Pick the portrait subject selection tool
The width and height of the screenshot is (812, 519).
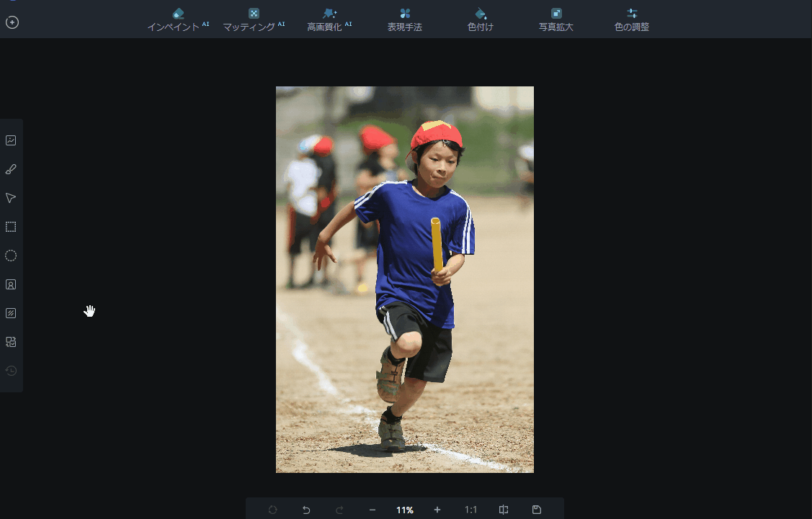coord(11,284)
